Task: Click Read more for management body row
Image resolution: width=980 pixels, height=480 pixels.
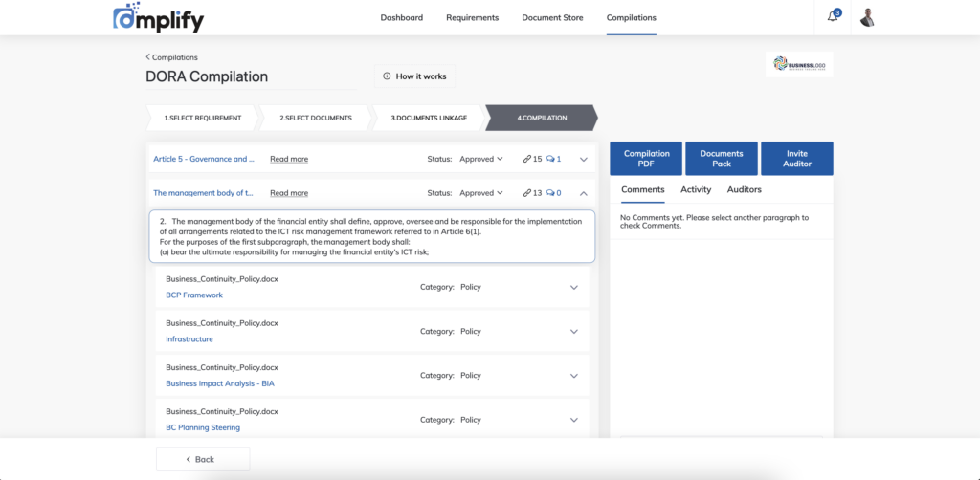Action: click(x=289, y=193)
